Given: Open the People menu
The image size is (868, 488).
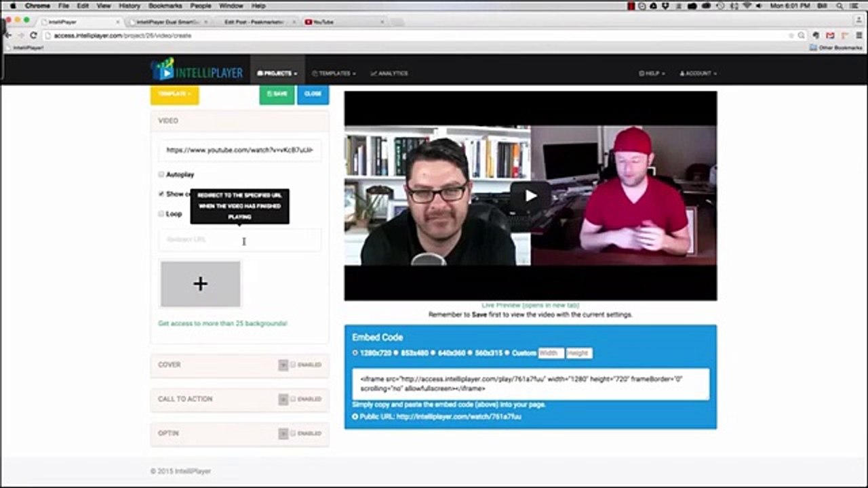Looking at the screenshot, I should tap(201, 5).
